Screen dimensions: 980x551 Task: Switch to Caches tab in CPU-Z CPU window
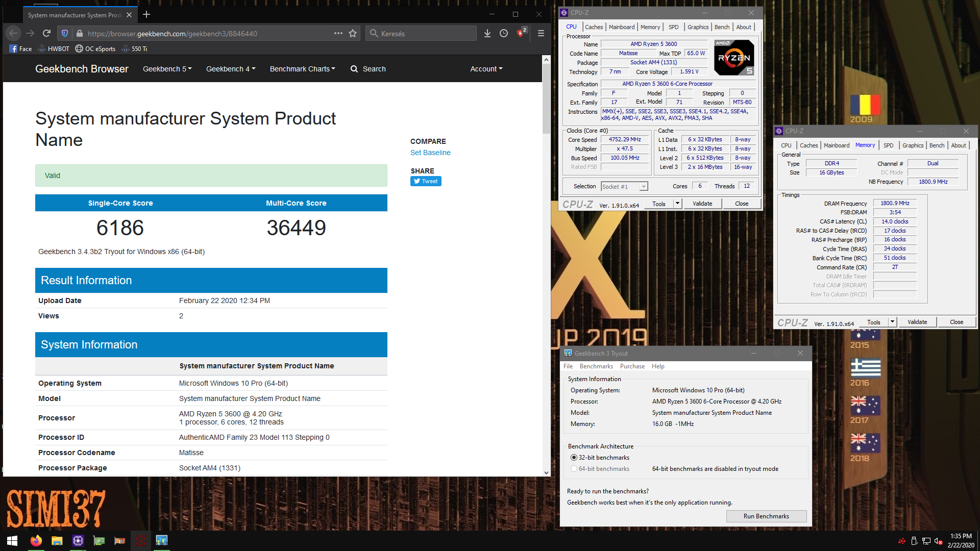[594, 27]
